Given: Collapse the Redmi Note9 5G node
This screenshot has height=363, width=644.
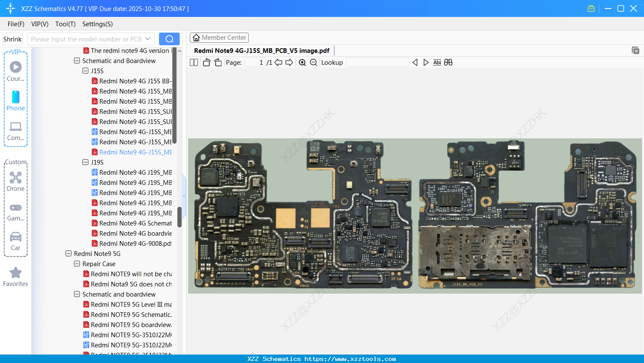Looking at the screenshot, I should coord(68,253).
